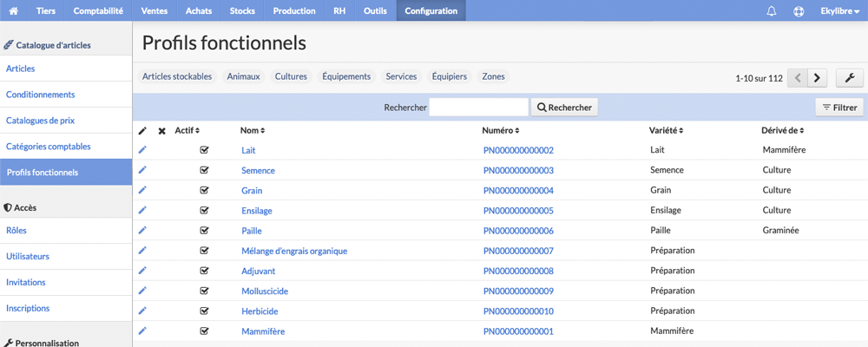Screen dimensions: 868x347
Task: Edit the Lait row with pencil icon
Action: [x=142, y=150]
